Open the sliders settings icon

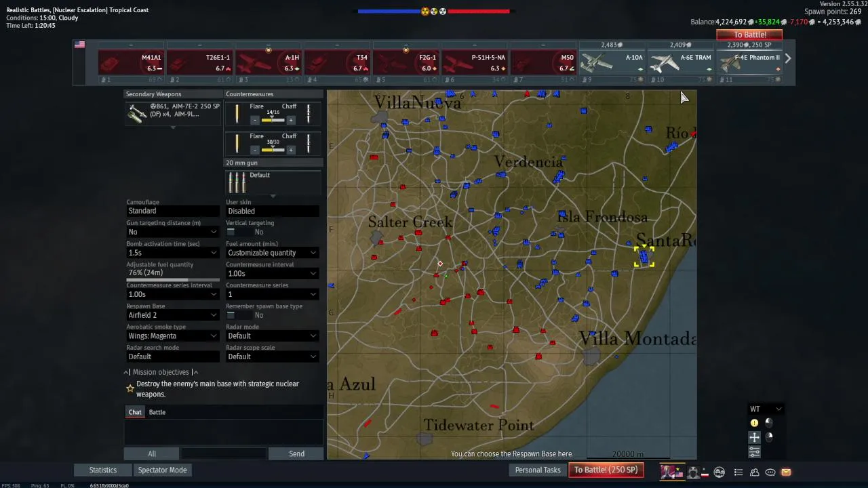tap(754, 452)
